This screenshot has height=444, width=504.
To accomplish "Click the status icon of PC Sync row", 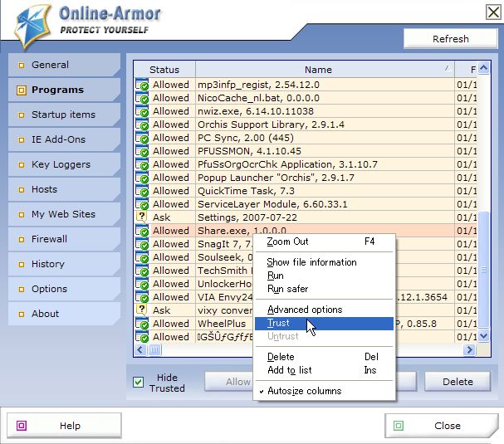I will [x=142, y=138].
